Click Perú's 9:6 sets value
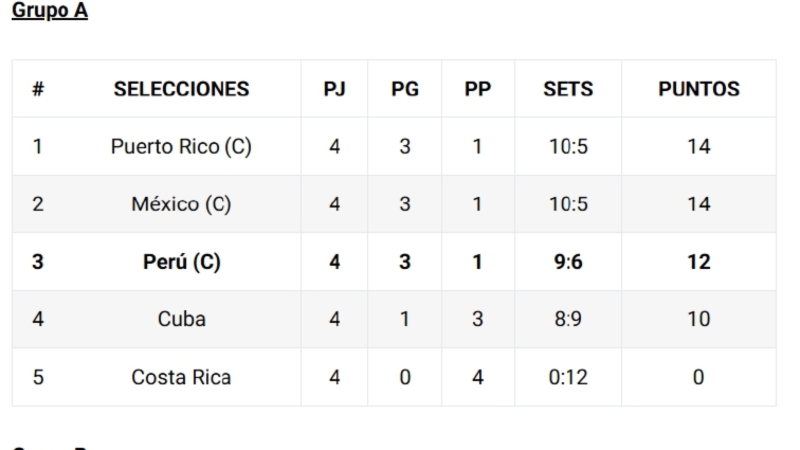This screenshot has height=450, width=800. 568,262
